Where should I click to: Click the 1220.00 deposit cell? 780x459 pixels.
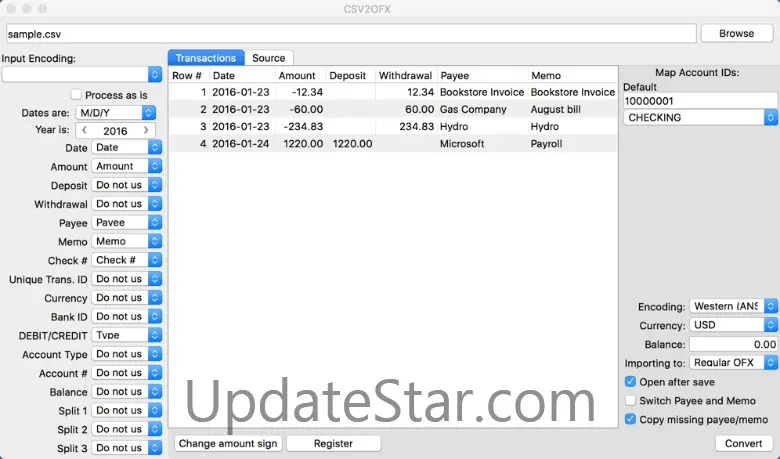tap(352, 144)
